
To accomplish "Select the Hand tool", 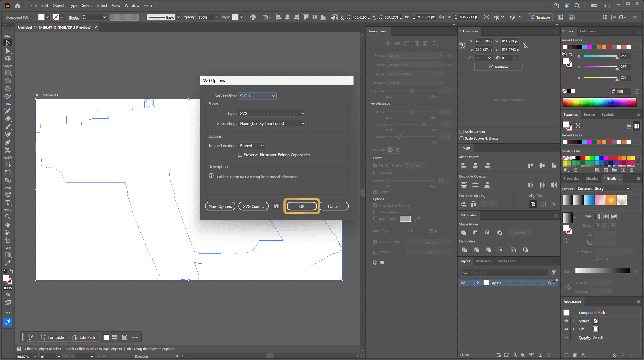I will [x=8, y=225].
